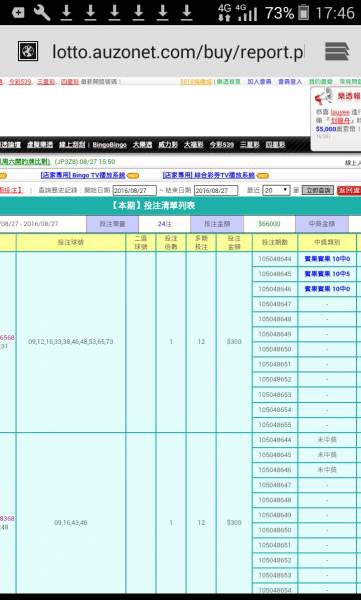The height and width of the screenshot is (600, 361).
Task: Open the 大樂透 nav menu item
Action: pyautogui.click(x=142, y=145)
